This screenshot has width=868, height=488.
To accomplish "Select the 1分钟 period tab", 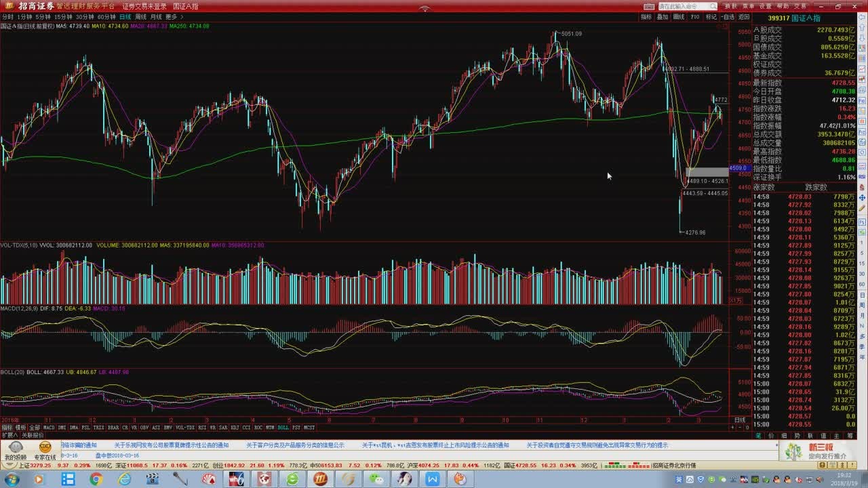I will [x=24, y=17].
